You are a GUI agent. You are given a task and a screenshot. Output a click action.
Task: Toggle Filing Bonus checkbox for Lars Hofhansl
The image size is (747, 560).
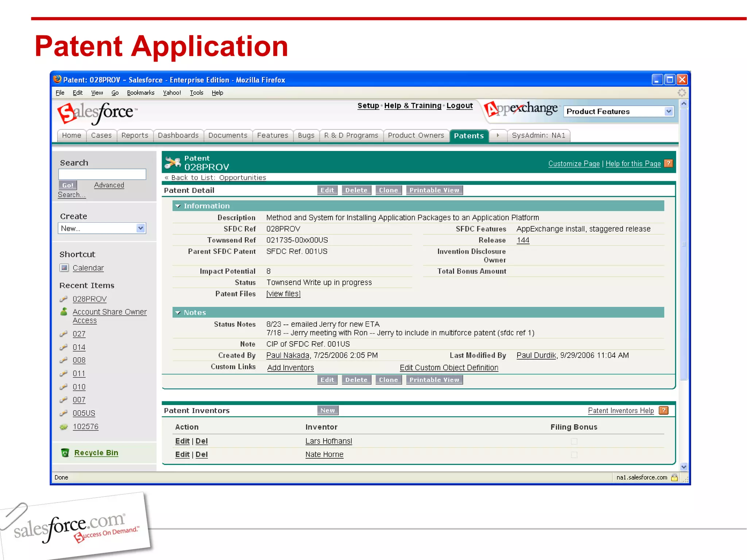click(574, 442)
